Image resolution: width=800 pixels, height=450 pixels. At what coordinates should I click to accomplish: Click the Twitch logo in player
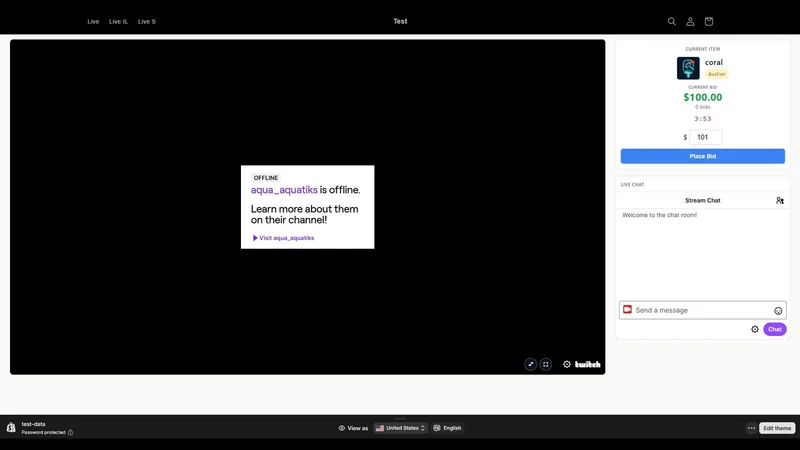tap(588, 364)
